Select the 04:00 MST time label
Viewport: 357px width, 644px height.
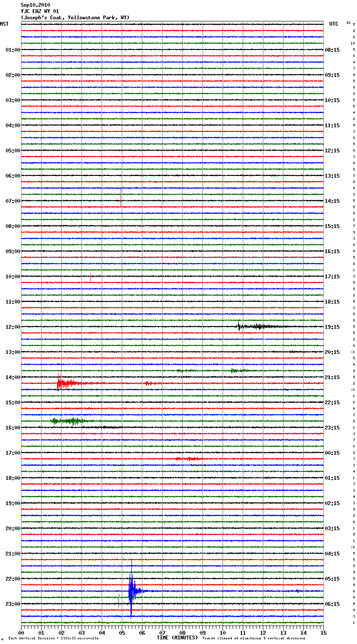[x=13, y=126]
